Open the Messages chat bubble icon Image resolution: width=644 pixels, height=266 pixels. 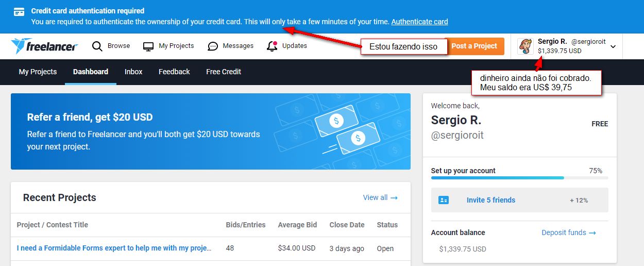pos(213,46)
